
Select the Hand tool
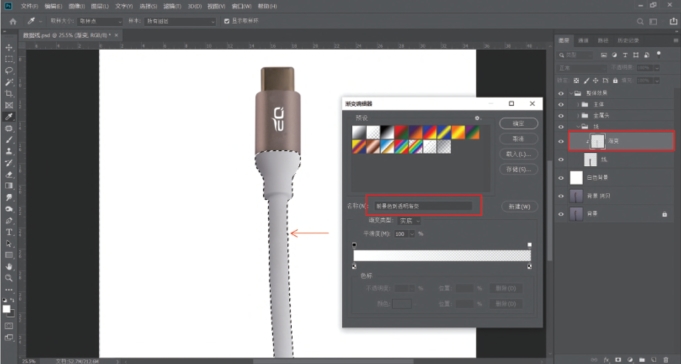coord(9,266)
